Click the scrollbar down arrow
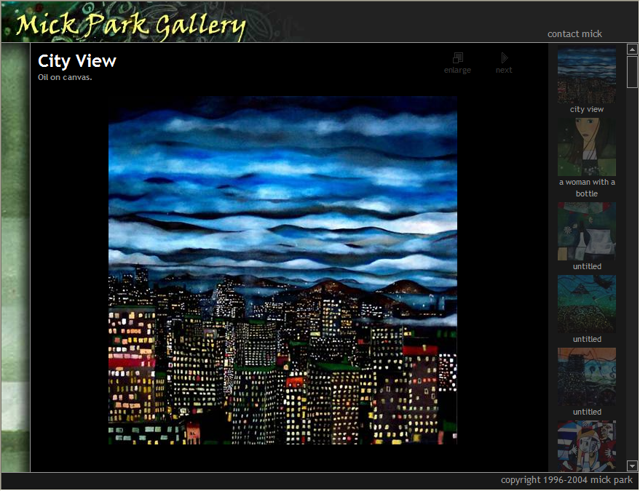 (632, 465)
